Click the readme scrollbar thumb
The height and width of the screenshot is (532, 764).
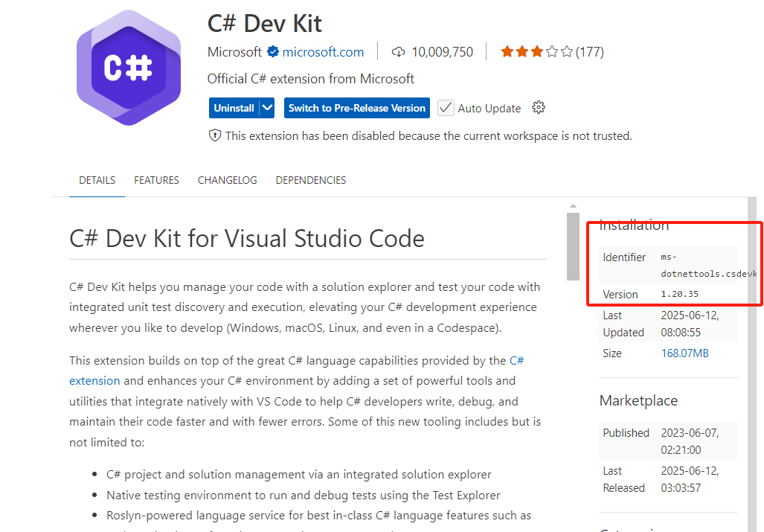573,246
